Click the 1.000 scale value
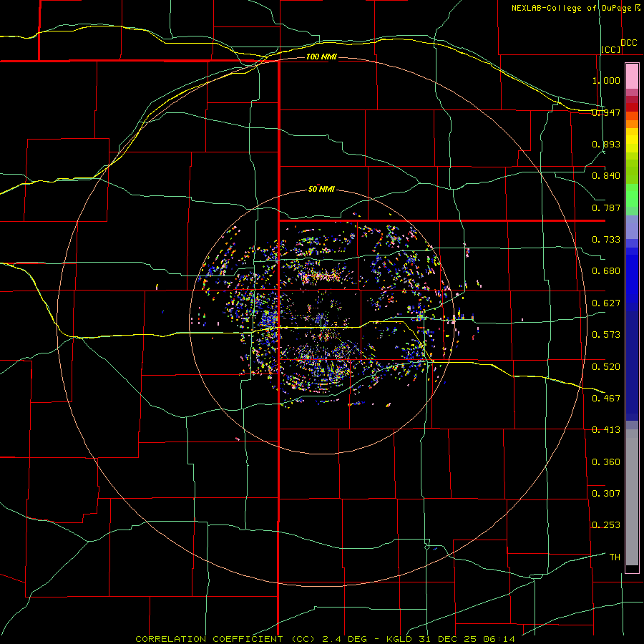Screen dimensions: 644x644 pyautogui.click(x=606, y=80)
